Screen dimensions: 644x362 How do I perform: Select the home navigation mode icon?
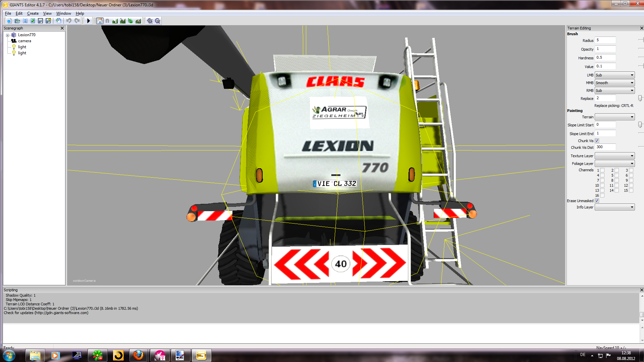(x=100, y=21)
